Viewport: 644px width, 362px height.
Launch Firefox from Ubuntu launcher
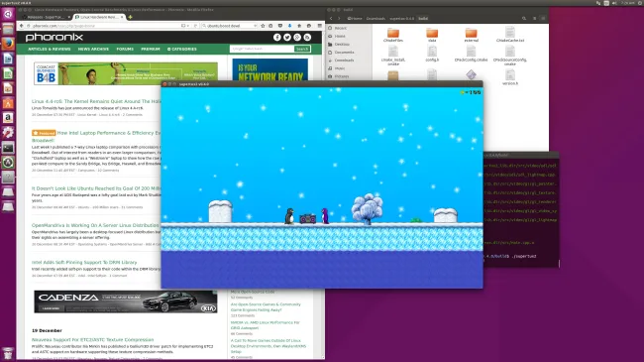coord(8,44)
